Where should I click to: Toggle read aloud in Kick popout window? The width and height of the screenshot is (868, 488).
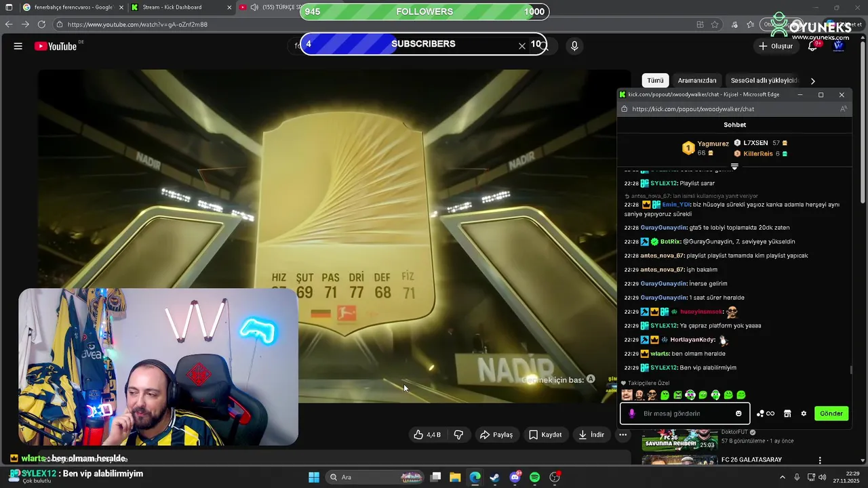pos(843,109)
